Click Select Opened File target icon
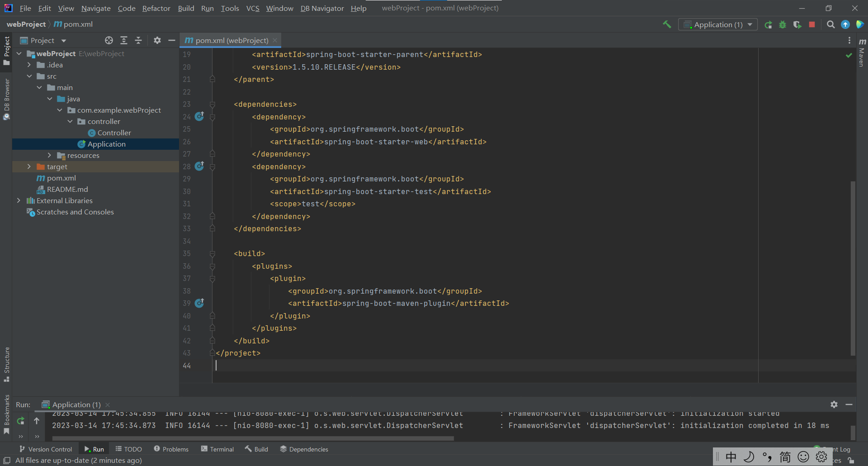This screenshot has height=466, width=868. coord(109,41)
